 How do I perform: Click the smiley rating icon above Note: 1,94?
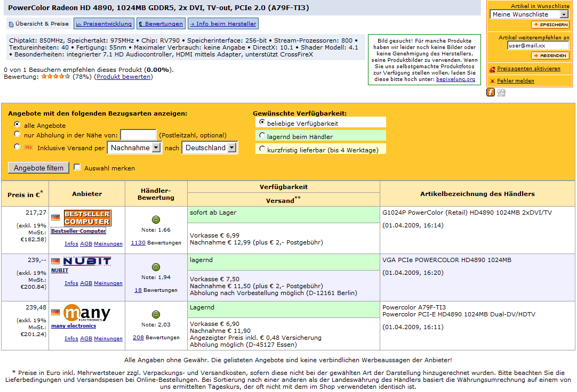point(156,267)
